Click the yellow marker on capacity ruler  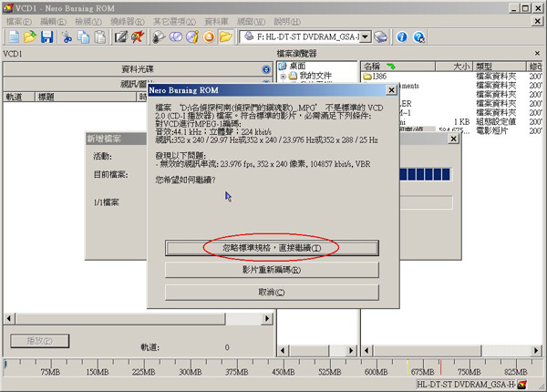point(408,367)
